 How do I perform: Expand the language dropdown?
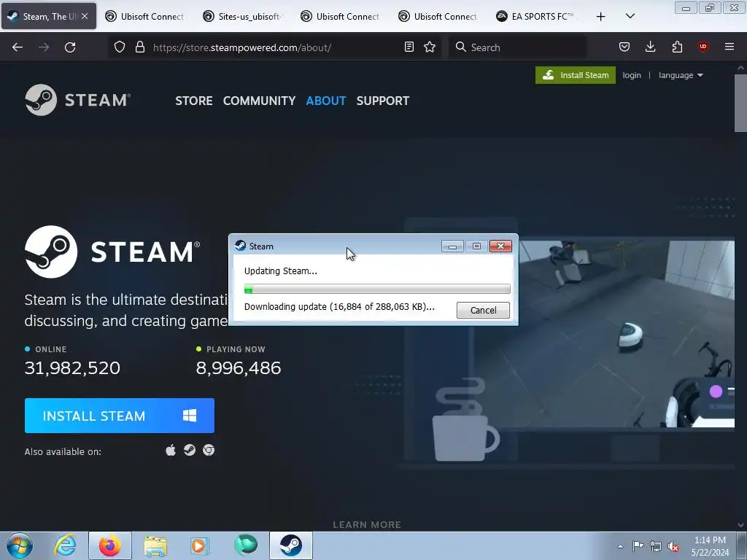(x=681, y=75)
